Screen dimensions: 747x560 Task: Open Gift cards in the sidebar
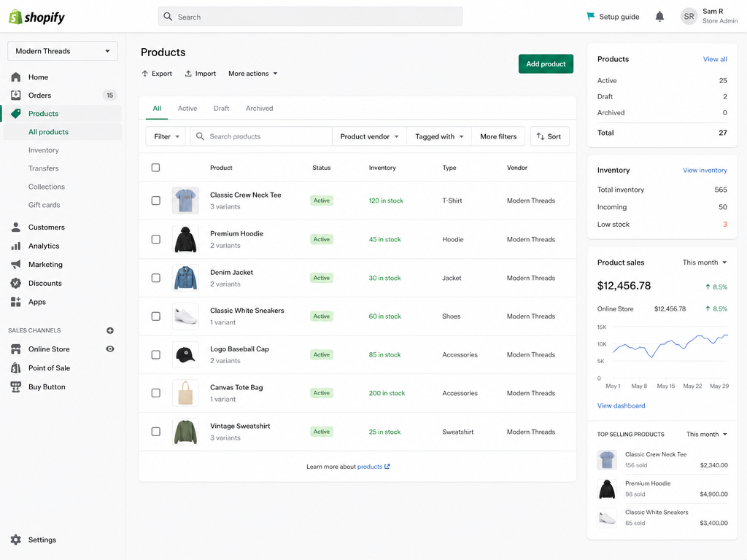pyautogui.click(x=44, y=205)
